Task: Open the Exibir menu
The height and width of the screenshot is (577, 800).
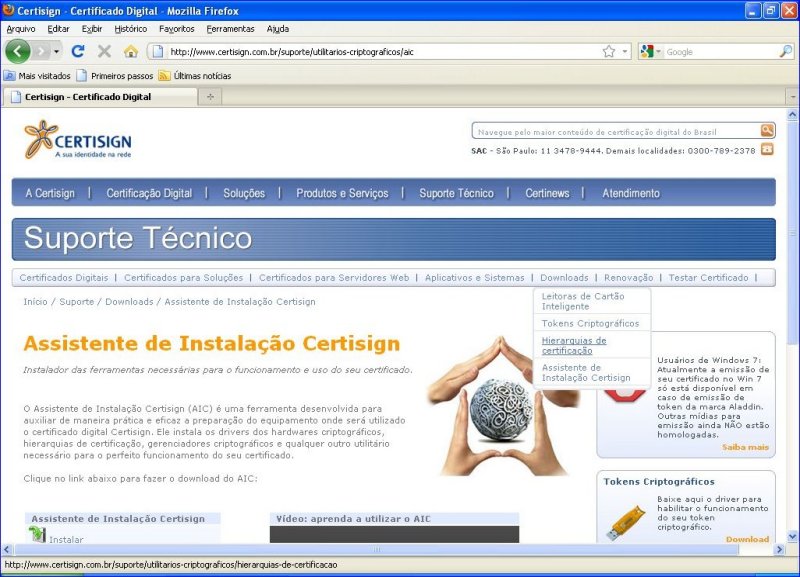Action: [x=92, y=29]
